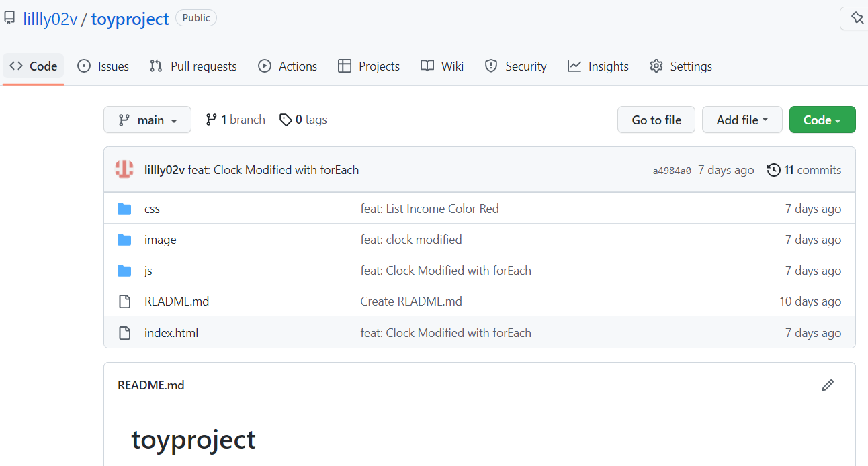Open commit 'Create README.md'
Image resolution: width=868 pixels, height=466 pixels.
pyautogui.click(x=411, y=301)
